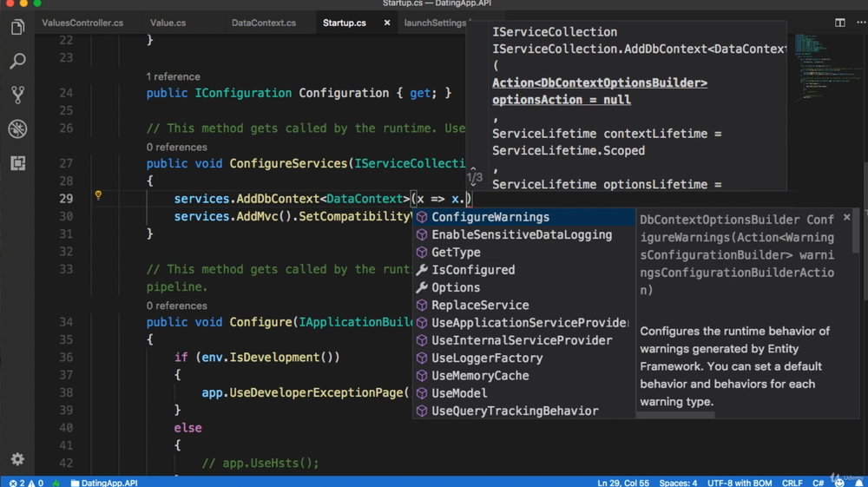Screen dimensions: 868x487
Task: Select the UseQueryTrackingBehavior suggestion
Action: click(523, 411)
